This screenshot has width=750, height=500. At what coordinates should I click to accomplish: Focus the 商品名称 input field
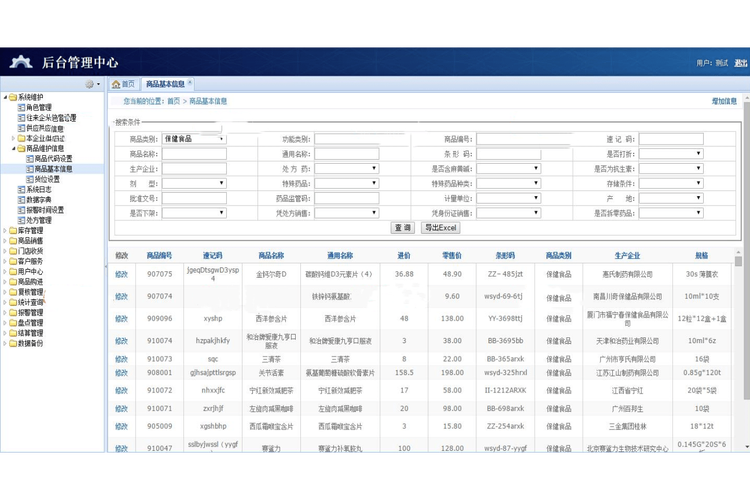click(194, 154)
